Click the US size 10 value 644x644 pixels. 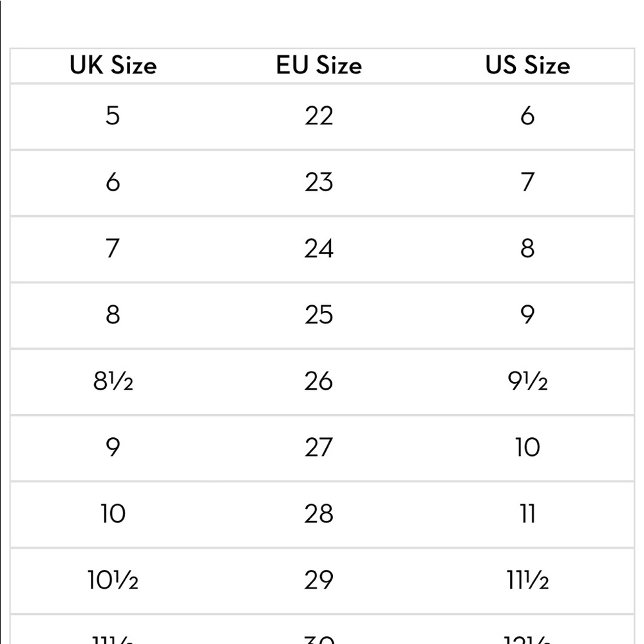528,448
